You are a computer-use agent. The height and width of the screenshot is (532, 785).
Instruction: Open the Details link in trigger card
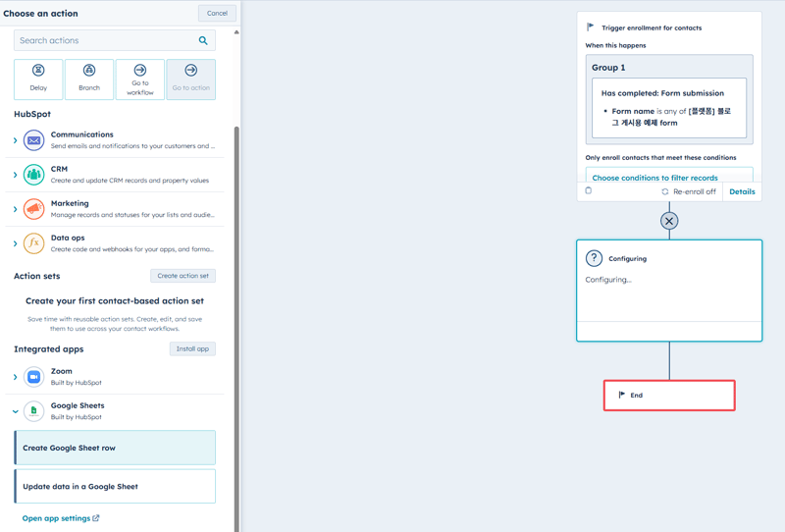point(742,191)
